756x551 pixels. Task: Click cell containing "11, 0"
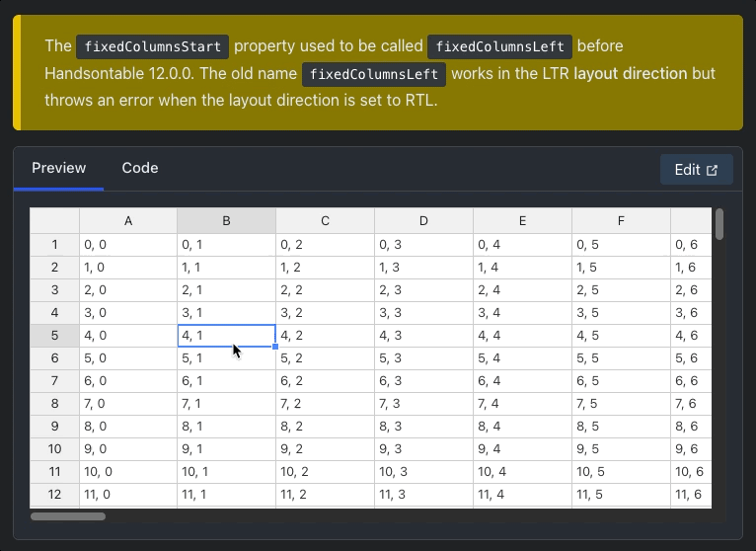tap(128, 494)
